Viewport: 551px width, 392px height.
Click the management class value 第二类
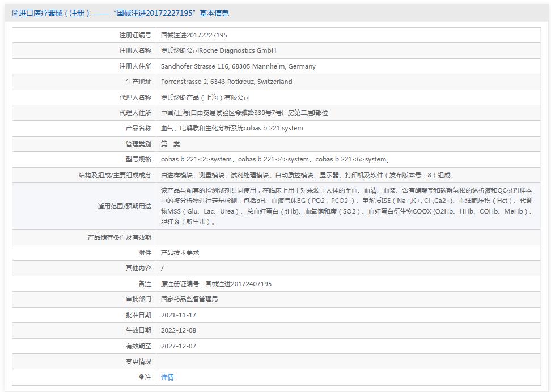[171, 144]
